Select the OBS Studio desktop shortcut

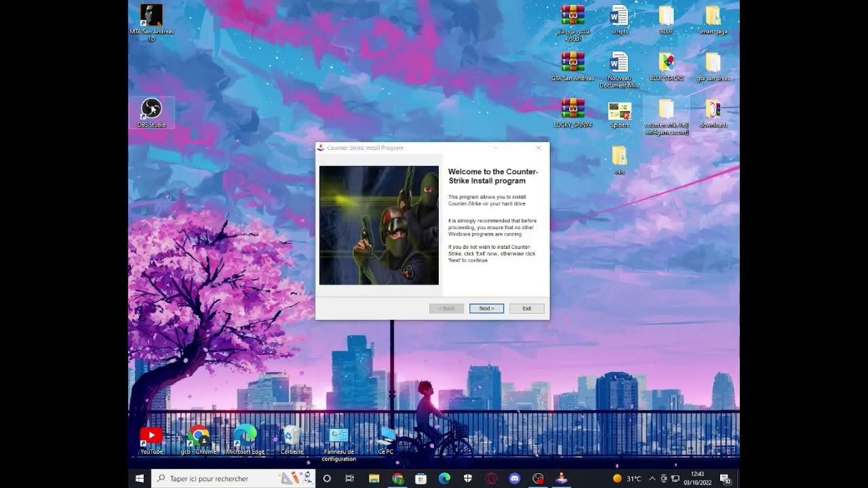point(151,113)
